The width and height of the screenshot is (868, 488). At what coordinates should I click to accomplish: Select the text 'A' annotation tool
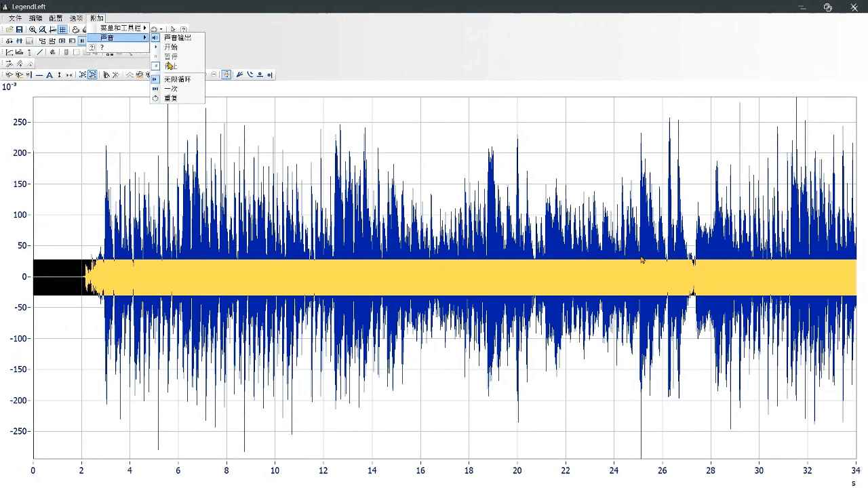[50, 75]
